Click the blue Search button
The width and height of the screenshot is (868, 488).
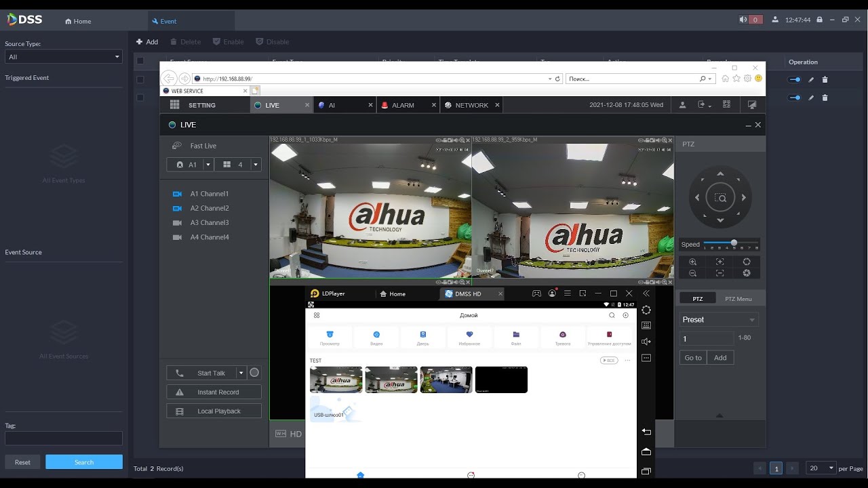pyautogui.click(x=84, y=462)
